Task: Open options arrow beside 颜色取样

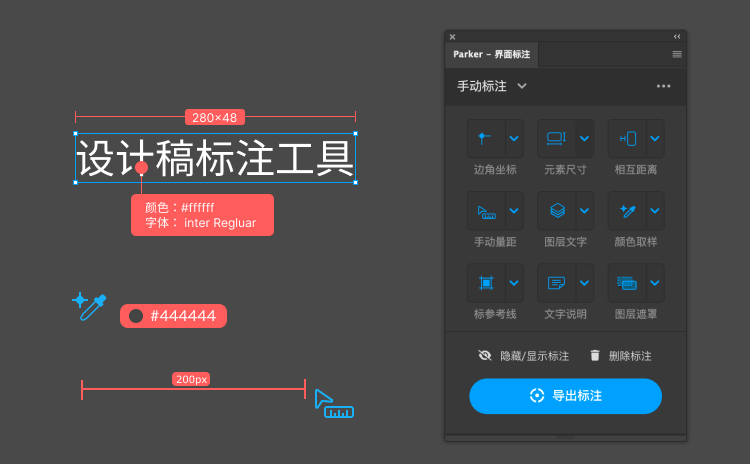Action: (655, 211)
